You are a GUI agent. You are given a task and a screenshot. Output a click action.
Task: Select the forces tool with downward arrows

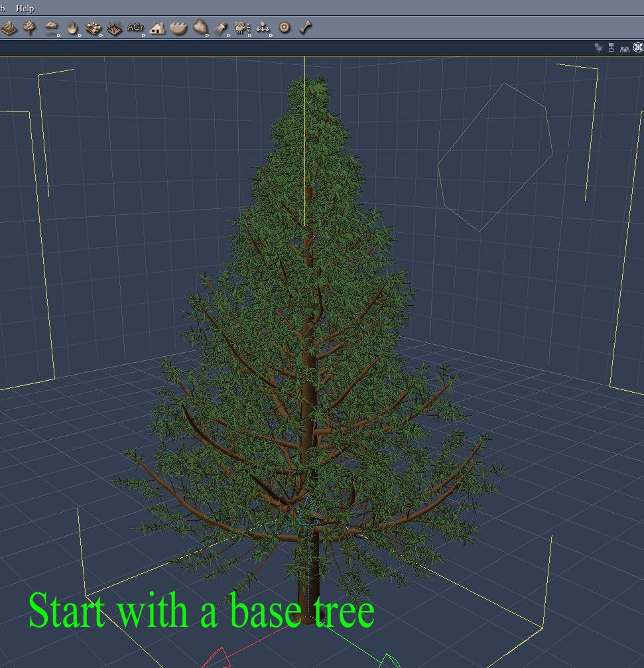click(x=263, y=28)
